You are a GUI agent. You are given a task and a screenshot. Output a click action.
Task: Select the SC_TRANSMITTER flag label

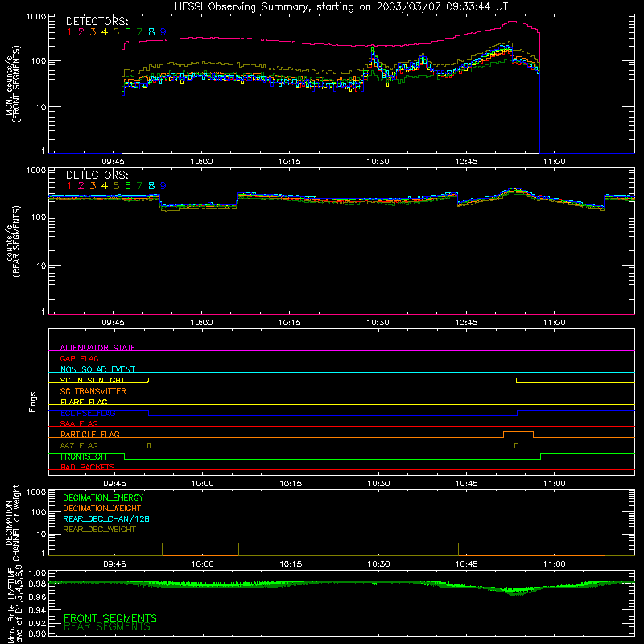[x=93, y=391]
